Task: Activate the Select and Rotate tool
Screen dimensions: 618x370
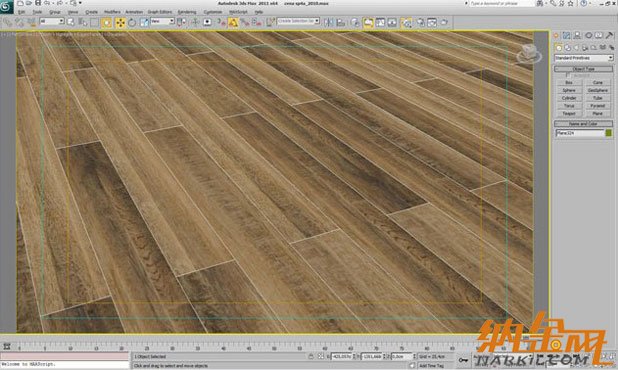Action: click(x=132, y=22)
